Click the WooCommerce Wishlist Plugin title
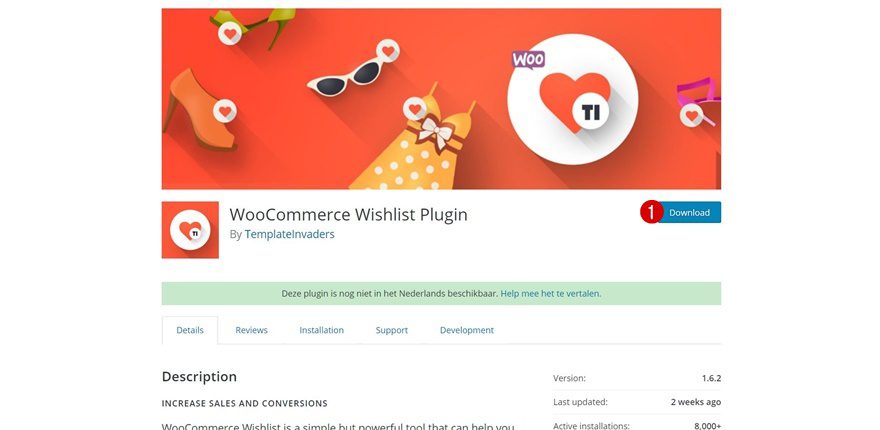This screenshot has width=880, height=430. coord(349,214)
